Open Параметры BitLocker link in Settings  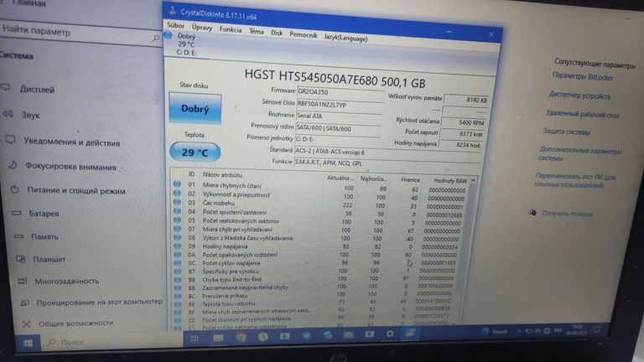coord(583,76)
